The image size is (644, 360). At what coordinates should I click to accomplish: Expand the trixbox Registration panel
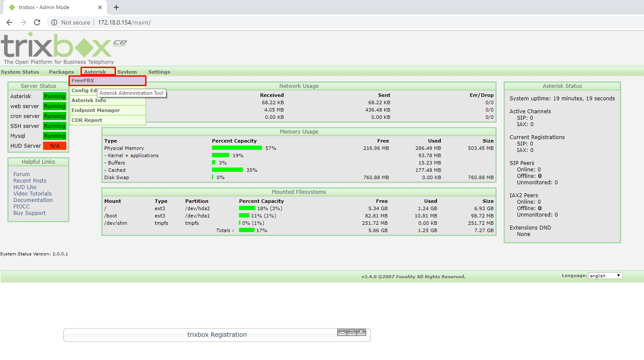[351, 332]
